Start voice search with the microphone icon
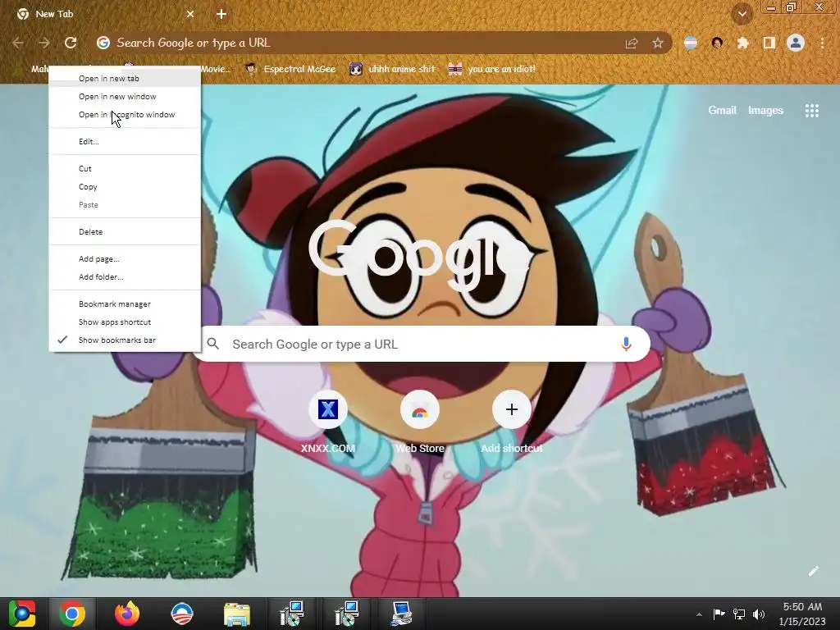840x630 pixels. [626, 344]
